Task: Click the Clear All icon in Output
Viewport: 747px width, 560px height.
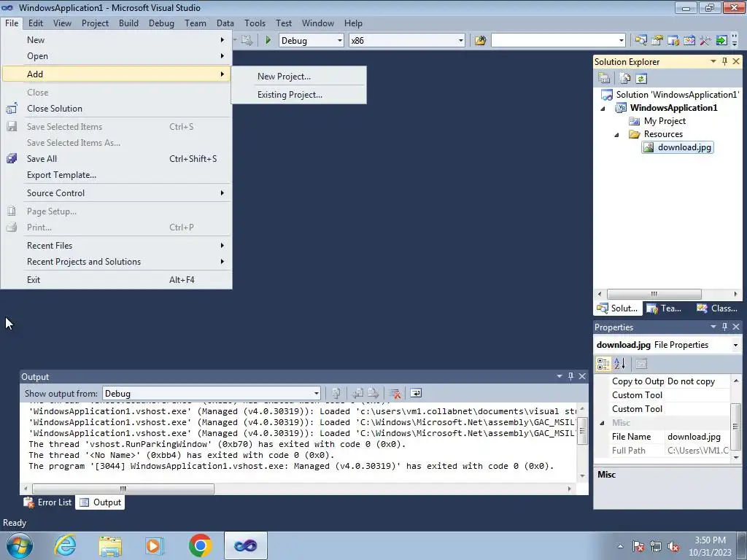Action: (395, 393)
